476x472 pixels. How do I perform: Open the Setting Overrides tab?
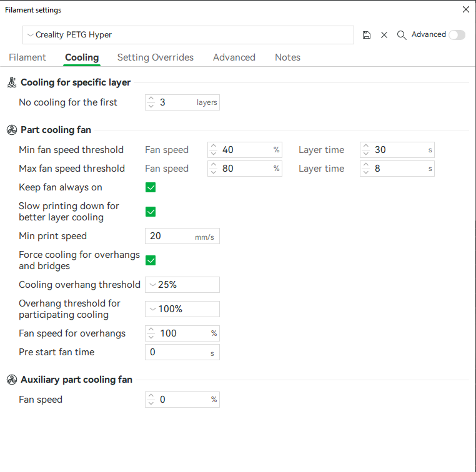[156, 57]
